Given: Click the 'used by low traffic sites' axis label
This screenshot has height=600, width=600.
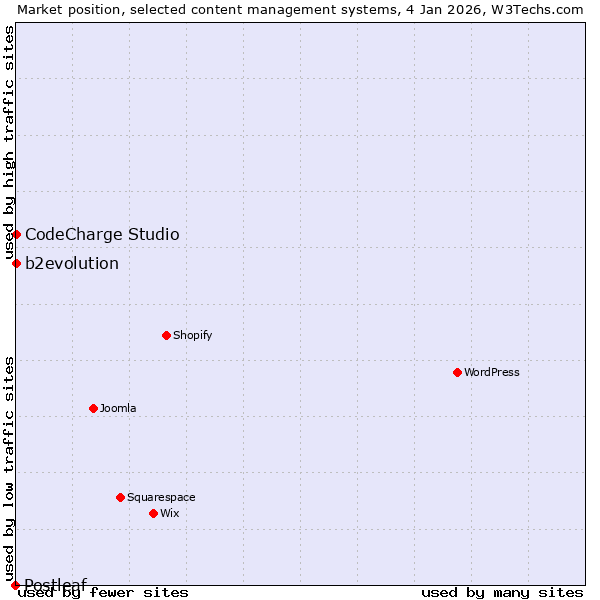Looking at the screenshot, I should click(x=9, y=470).
